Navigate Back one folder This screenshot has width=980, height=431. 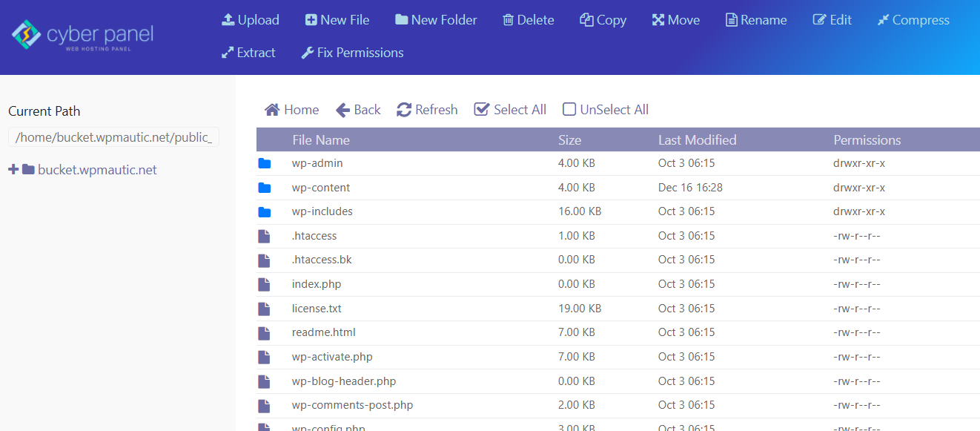[358, 110]
